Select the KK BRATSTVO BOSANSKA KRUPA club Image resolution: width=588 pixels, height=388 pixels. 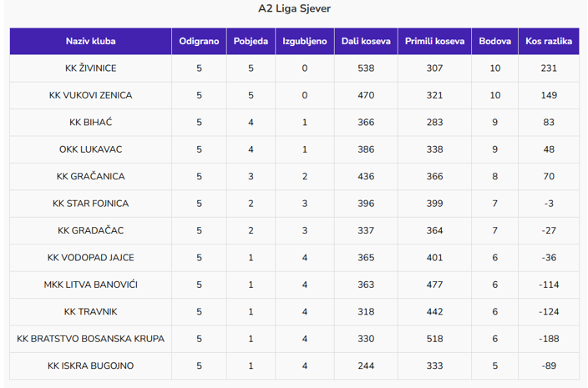pyautogui.click(x=90, y=339)
